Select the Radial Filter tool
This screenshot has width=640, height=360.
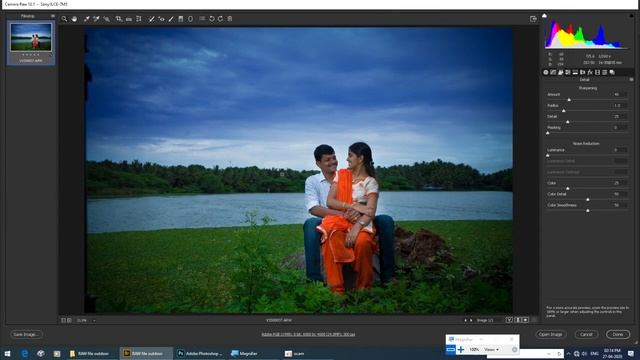click(x=191, y=19)
